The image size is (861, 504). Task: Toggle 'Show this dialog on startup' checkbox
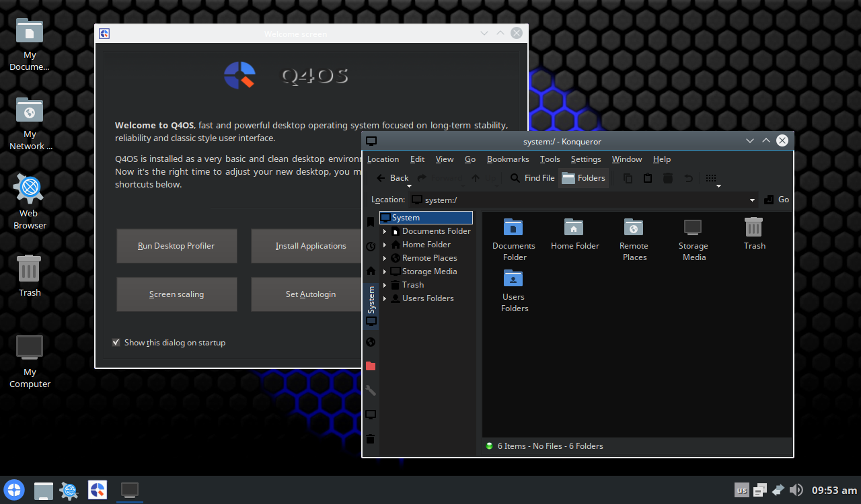(116, 343)
